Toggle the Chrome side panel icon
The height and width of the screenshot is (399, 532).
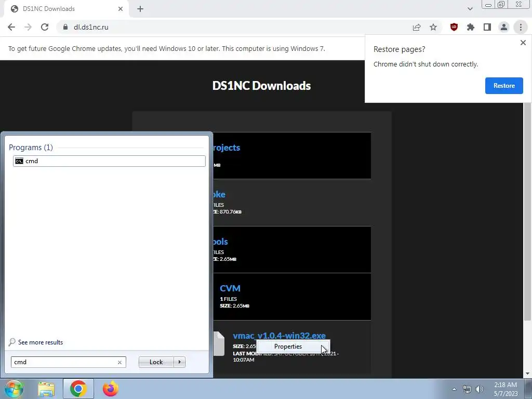[x=487, y=27]
